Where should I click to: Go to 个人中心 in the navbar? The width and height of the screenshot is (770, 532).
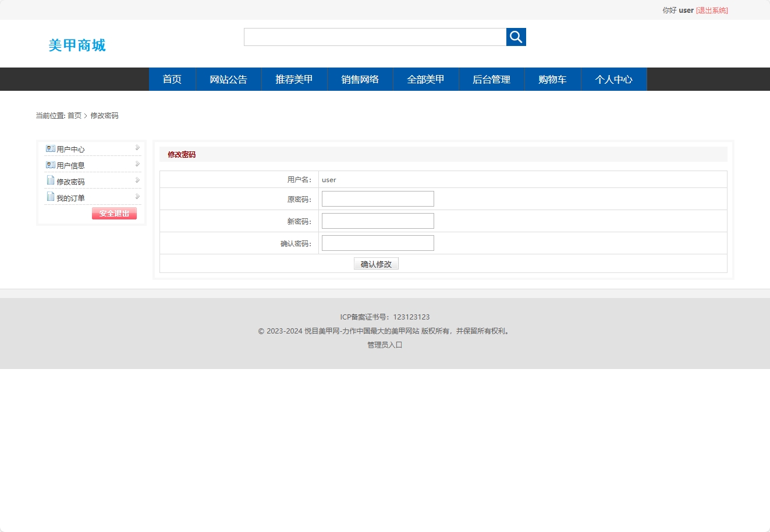(x=614, y=79)
